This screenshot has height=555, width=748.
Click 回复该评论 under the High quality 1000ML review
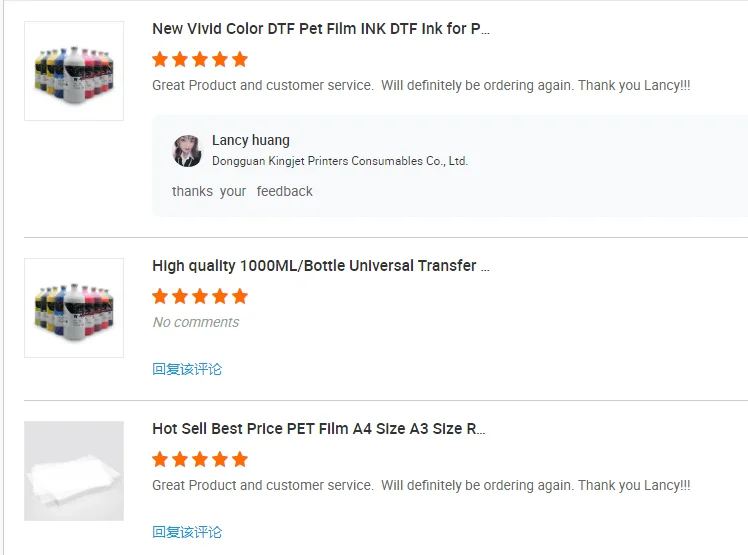click(x=187, y=369)
